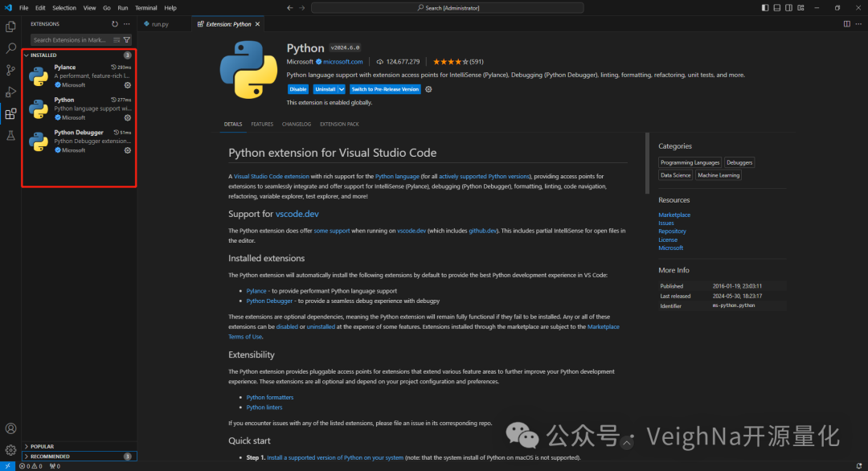The image size is (868, 471).
Task: Click the Disable button for Python extension
Action: [298, 89]
